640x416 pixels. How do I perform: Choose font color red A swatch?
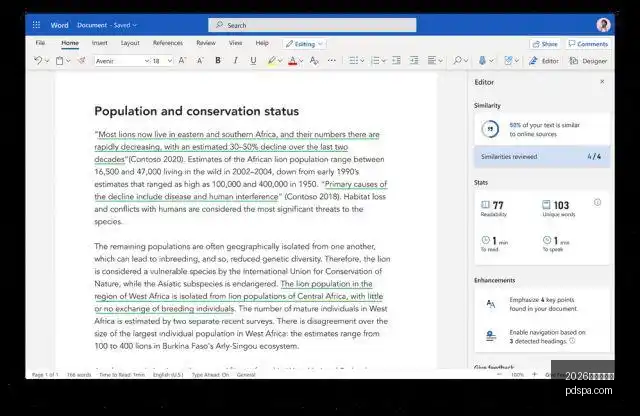click(x=292, y=61)
